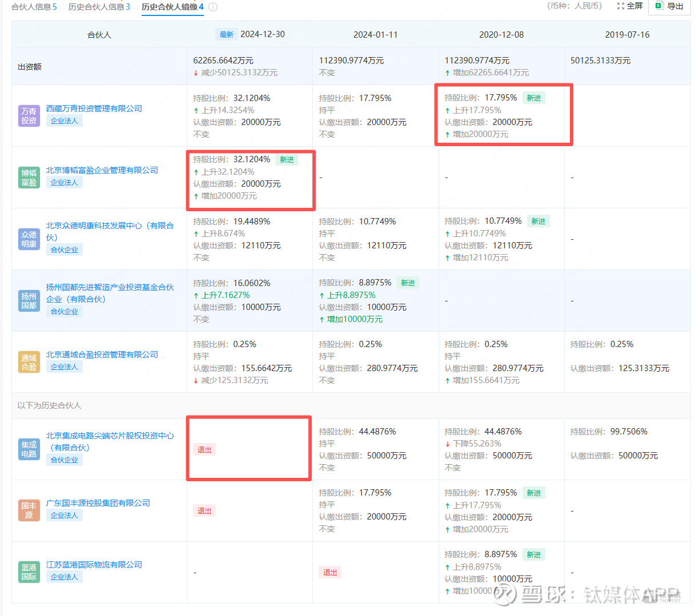Open 西藏万青投资管理有限公司 logo icon
The width and height of the screenshot is (699, 616).
coord(29,116)
